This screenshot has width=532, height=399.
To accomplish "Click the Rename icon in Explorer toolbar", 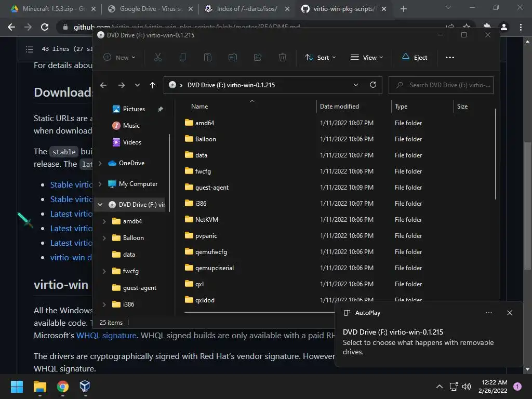I will [x=232, y=57].
